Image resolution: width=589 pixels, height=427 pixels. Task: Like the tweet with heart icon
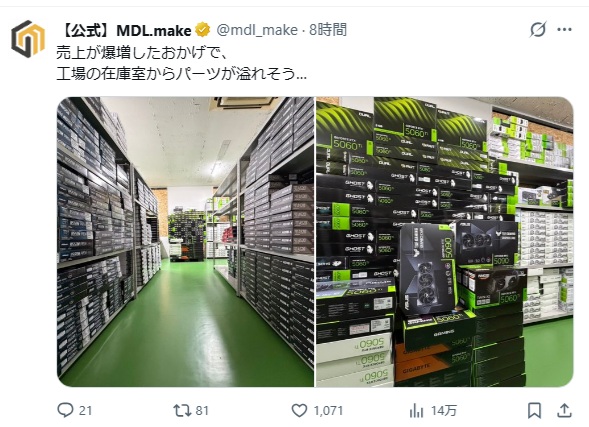[299, 410]
